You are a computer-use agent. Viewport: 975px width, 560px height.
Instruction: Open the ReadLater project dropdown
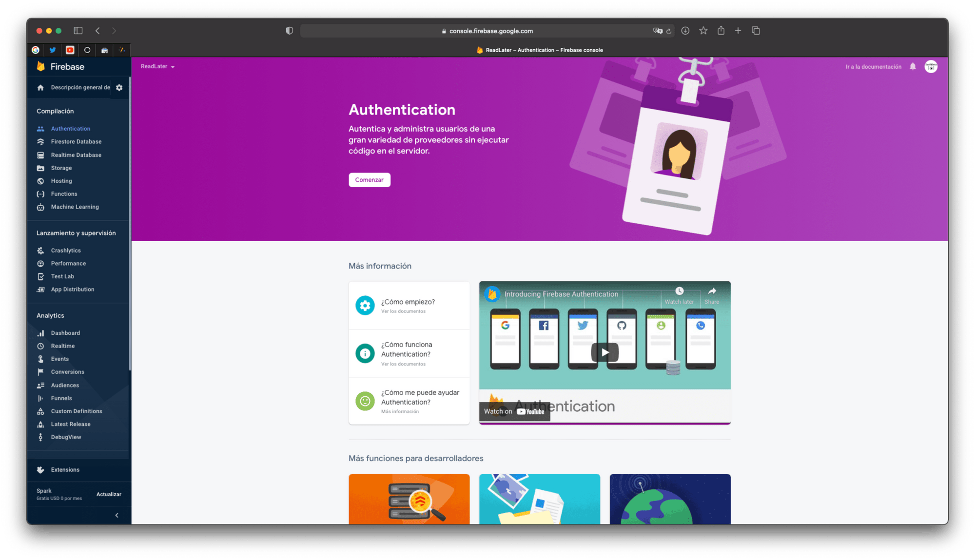(157, 66)
